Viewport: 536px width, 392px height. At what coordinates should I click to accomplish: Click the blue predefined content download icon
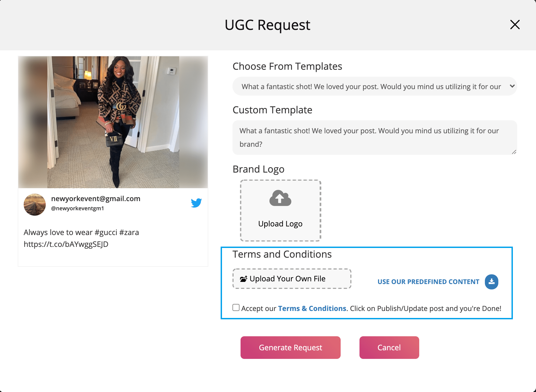tap(491, 282)
